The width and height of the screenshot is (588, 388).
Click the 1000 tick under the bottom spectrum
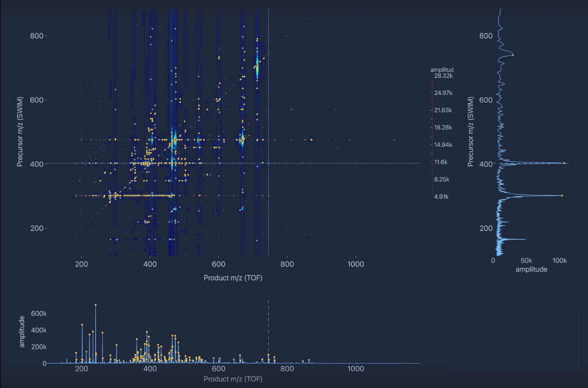click(355, 368)
